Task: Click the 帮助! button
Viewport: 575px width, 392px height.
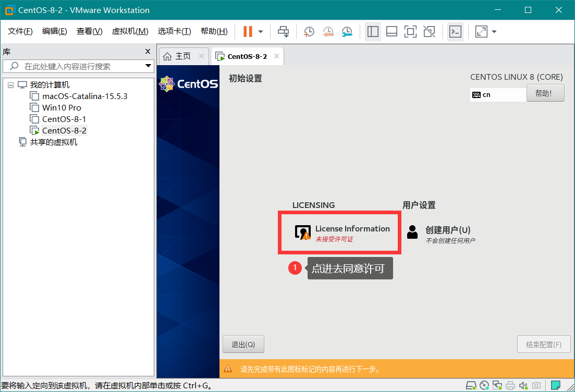Action: (x=545, y=94)
